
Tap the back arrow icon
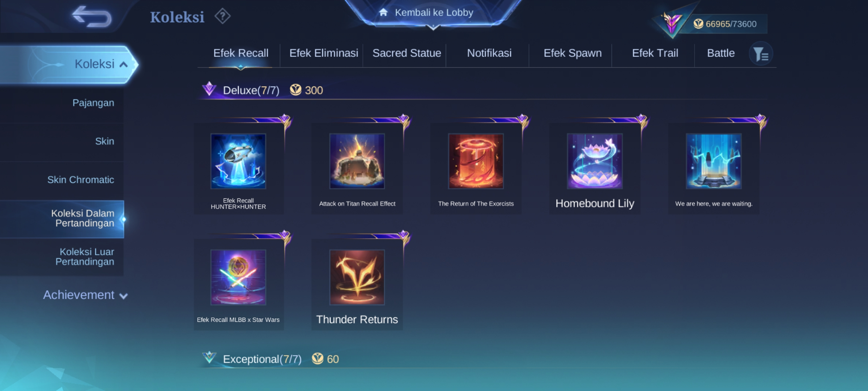[x=92, y=17]
